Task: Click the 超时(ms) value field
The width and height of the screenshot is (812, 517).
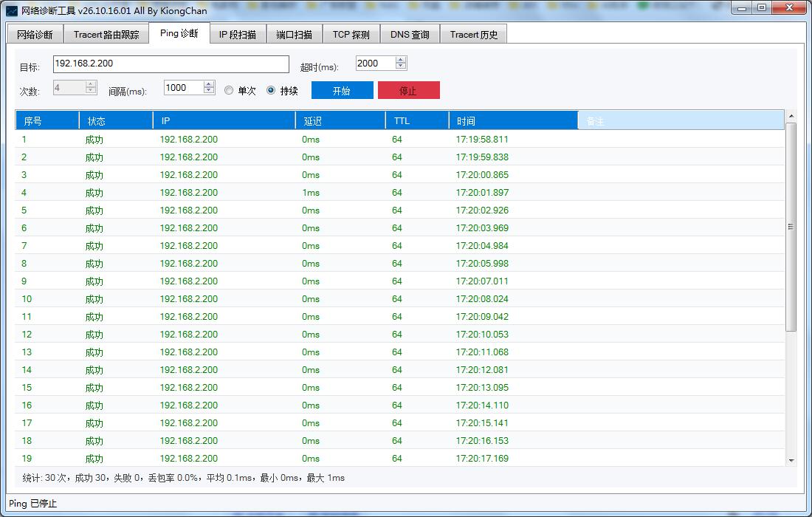Action: (376, 64)
